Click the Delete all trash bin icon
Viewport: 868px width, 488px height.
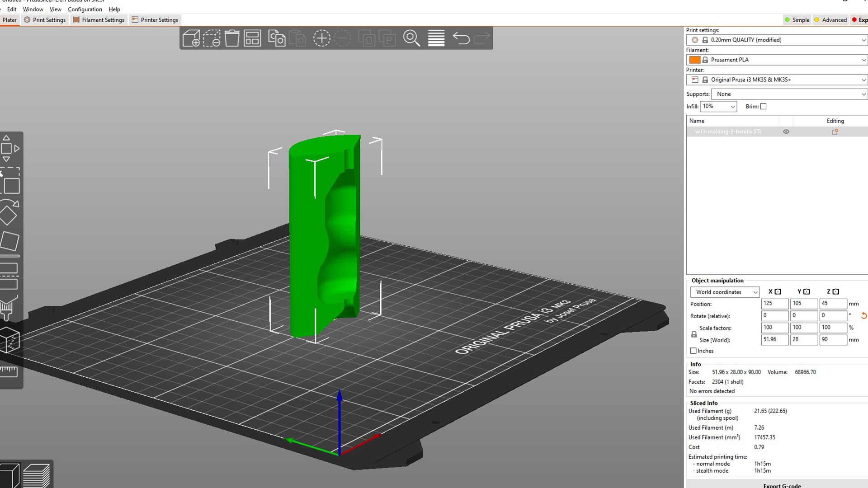point(232,38)
